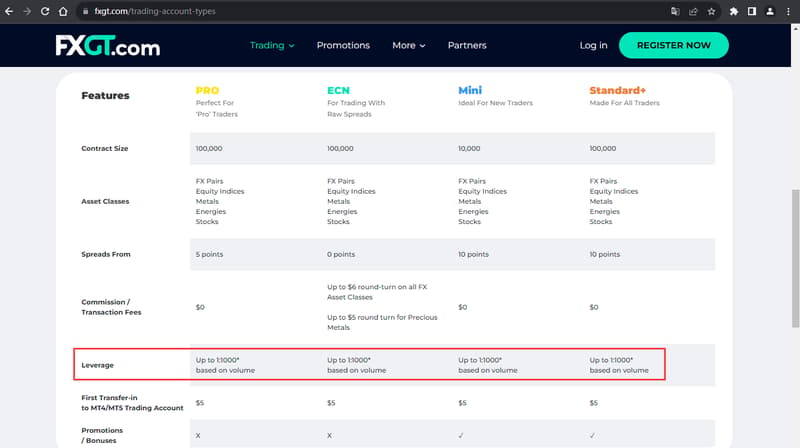Viewport: 800px width, 448px height.
Task: Click Mini contract size 10,000 cell
Action: point(469,148)
